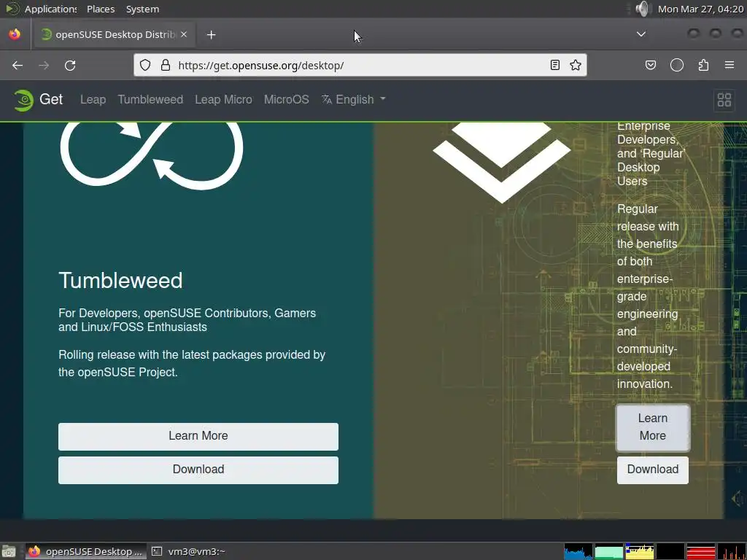747x560 pixels.
Task: Click the Firefox logo icon beside the tabs
Action: tap(15, 34)
